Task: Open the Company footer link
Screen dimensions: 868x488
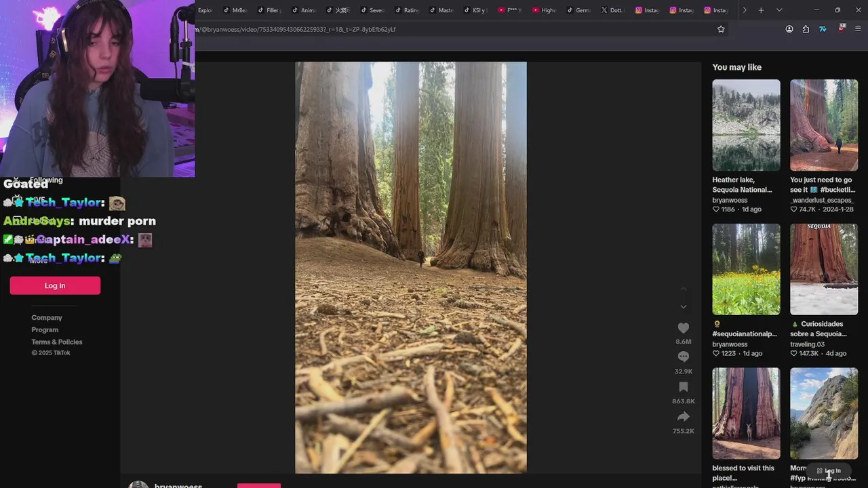Action: coord(47,317)
